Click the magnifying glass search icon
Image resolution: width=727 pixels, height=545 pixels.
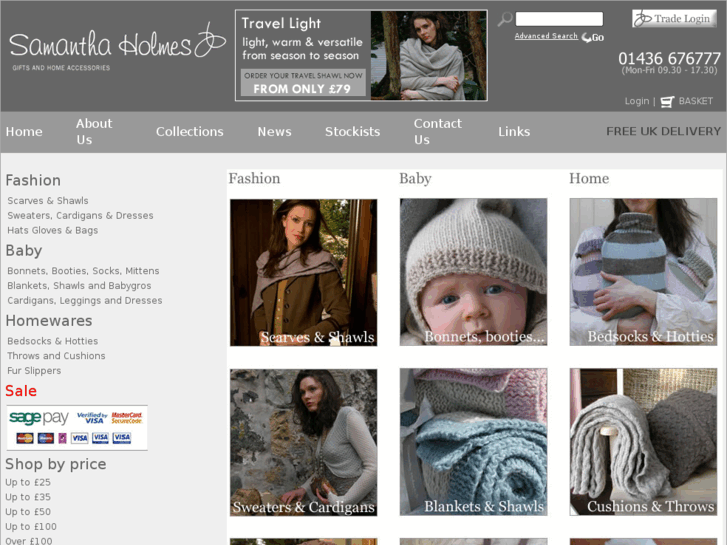[x=505, y=19]
